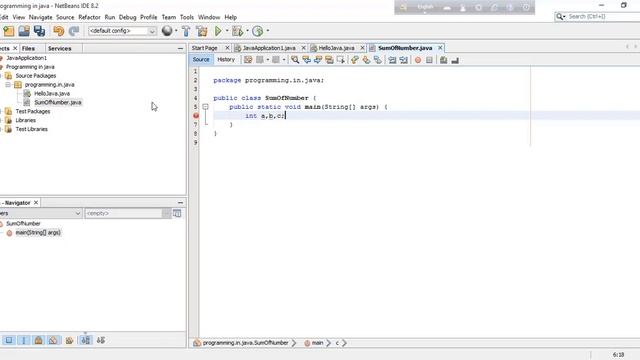This screenshot has width=640, height=360.
Task: Click the Search (Ctrl+I) field
Action: pos(604,16)
